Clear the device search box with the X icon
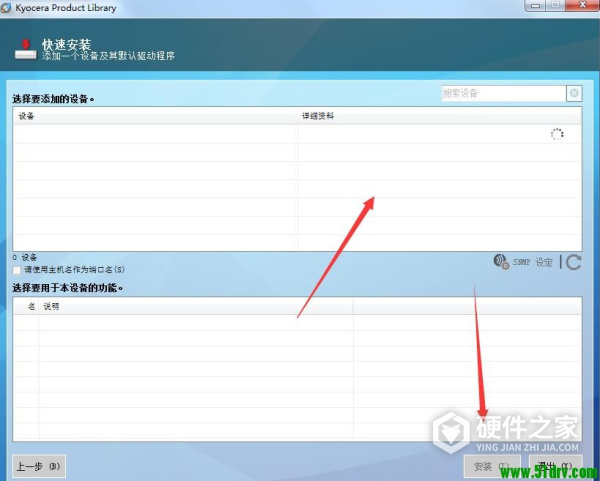The image size is (600, 481). [x=574, y=93]
